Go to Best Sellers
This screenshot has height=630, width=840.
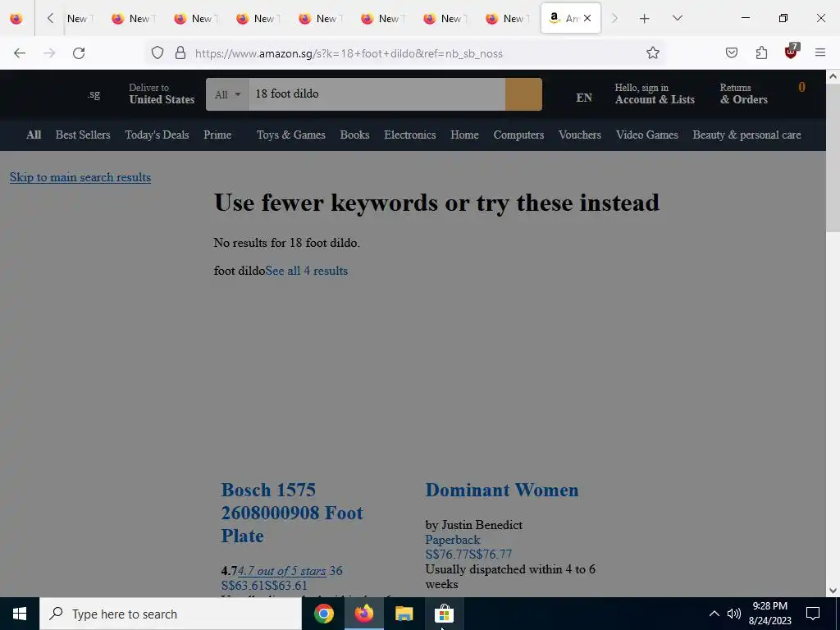[83, 135]
